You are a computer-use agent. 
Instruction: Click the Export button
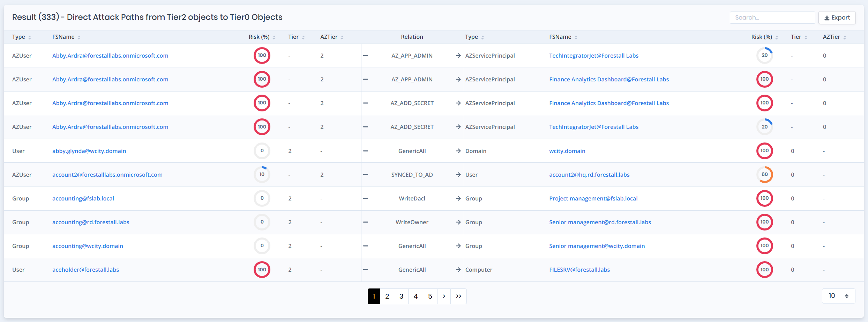pyautogui.click(x=837, y=17)
